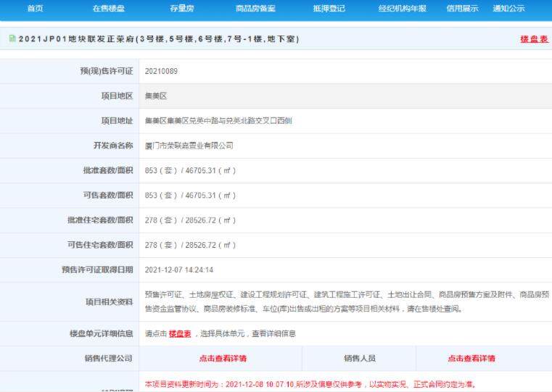Viewport: 552px width, 392px height.
Task: Select developer name 厦门市荣联嘉置业有限公司
Action: [x=189, y=146]
